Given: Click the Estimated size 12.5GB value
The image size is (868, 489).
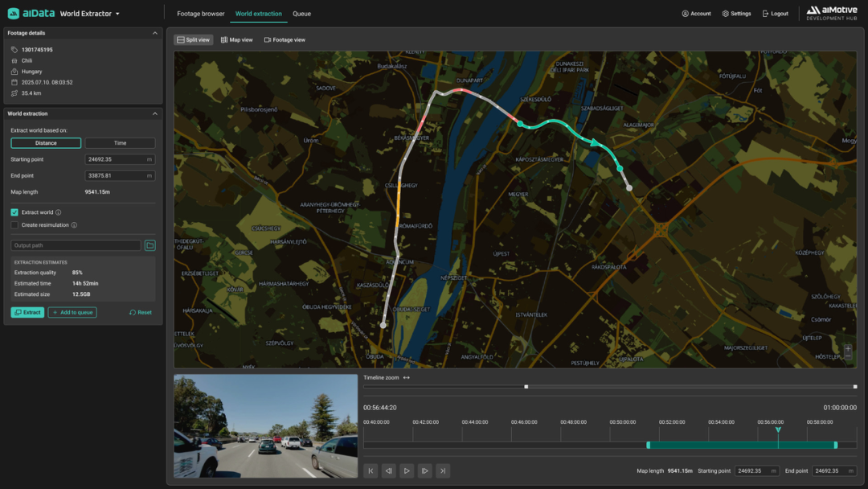Looking at the screenshot, I should pos(81,294).
